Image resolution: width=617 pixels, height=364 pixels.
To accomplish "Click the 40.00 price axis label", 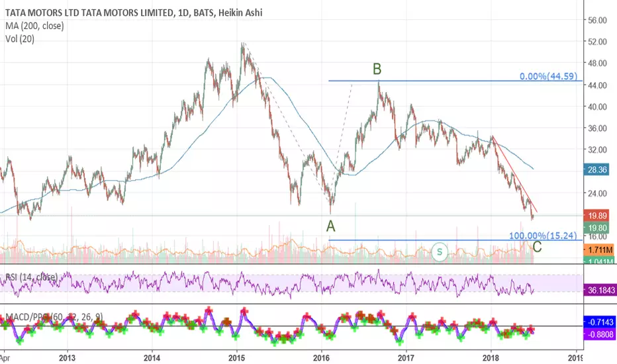I will point(597,107).
